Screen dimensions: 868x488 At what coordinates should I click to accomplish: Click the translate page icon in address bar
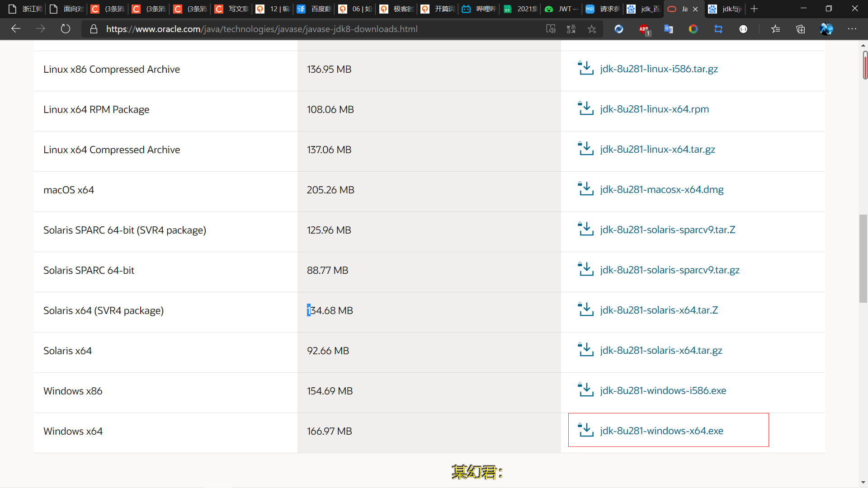tap(571, 29)
